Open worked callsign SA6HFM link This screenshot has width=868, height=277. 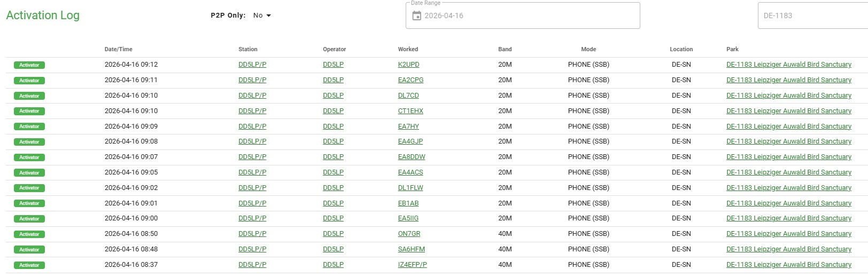tap(411, 249)
